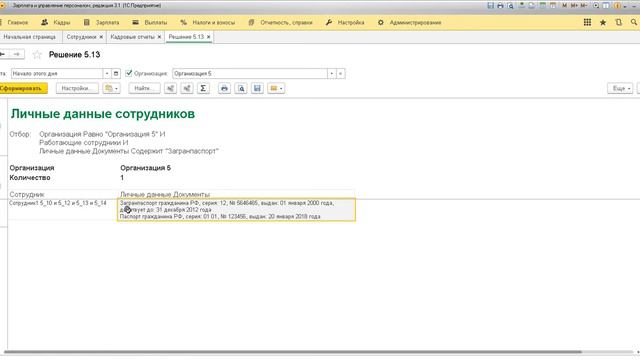Screen dimensions: 640x360
Task: Click the M+ memory add button
Action: 574,6
